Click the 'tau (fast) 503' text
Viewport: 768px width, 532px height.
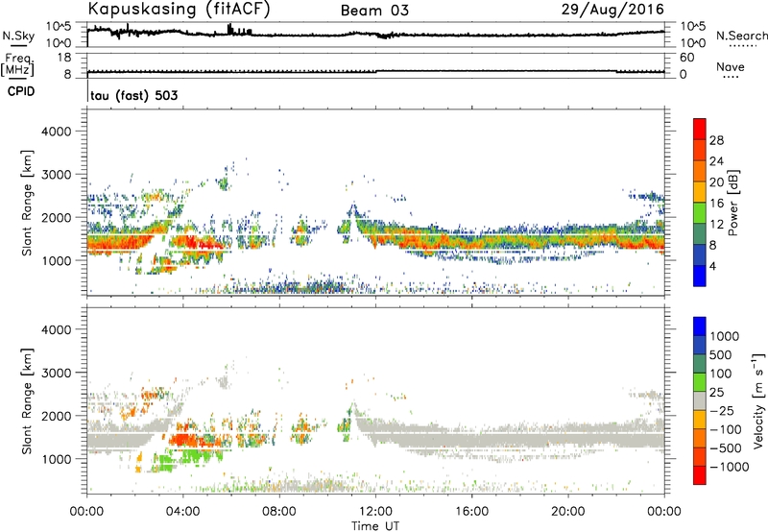pyautogui.click(x=134, y=95)
